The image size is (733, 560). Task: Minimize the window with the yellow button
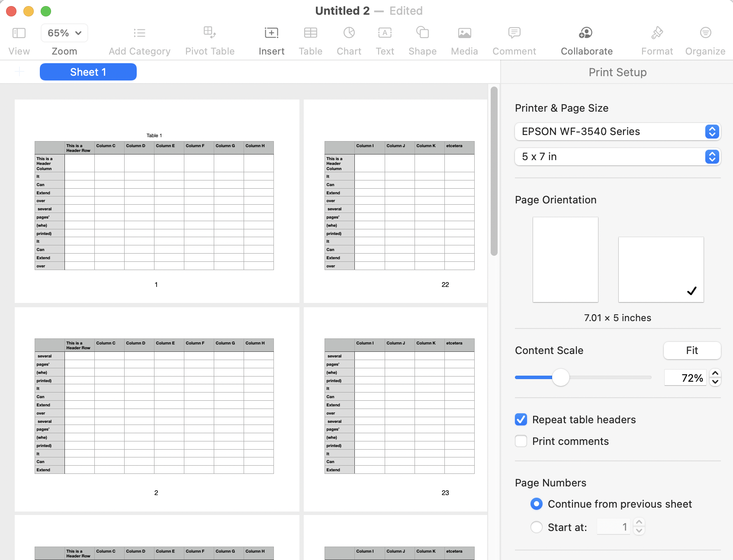tap(29, 11)
